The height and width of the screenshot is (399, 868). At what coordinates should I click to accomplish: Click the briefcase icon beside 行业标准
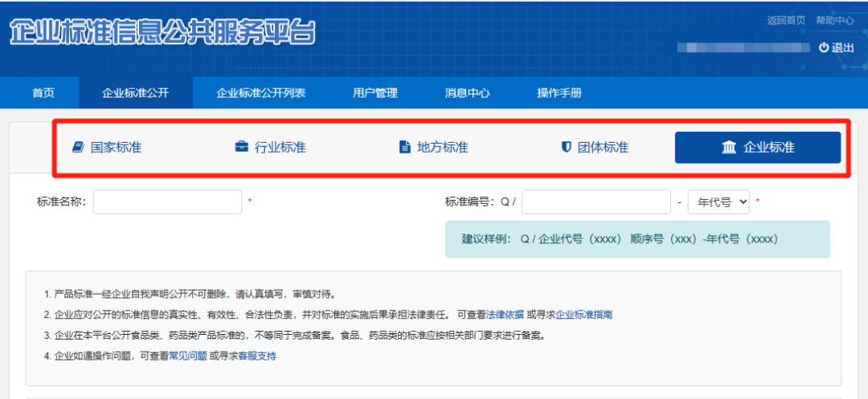coord(241,148)
